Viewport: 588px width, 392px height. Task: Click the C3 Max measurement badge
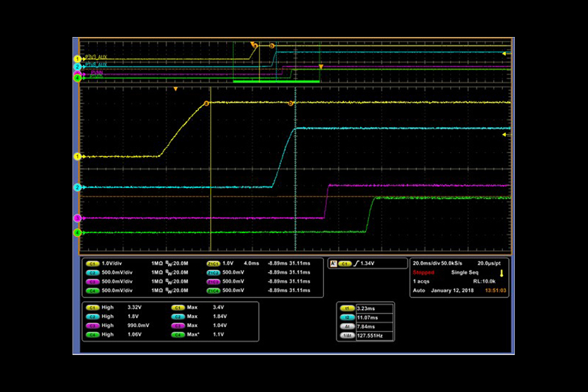[x=178, y=325]
